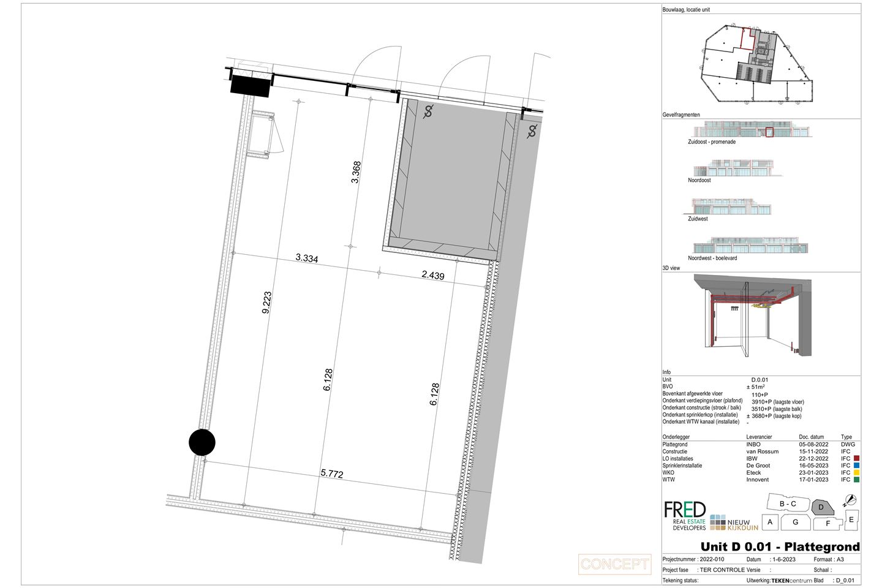Click the Constructie row label
Image resolution: width=882 pixels, height=588 pixels.
675,451
